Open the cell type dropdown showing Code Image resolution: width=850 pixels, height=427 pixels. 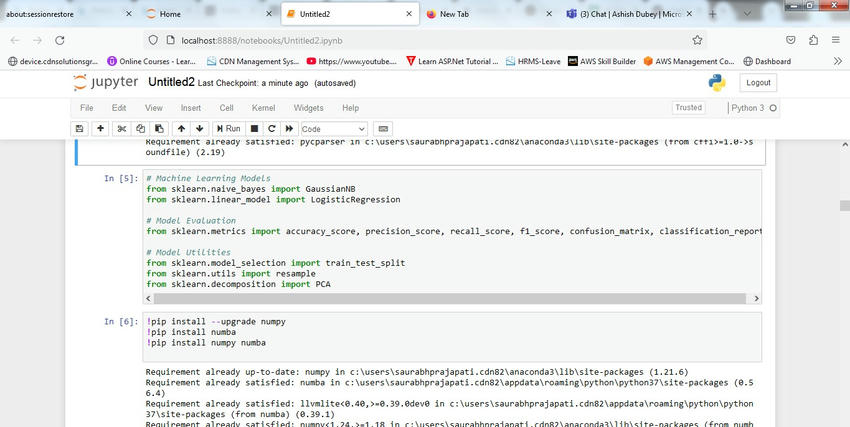point(333,129)
